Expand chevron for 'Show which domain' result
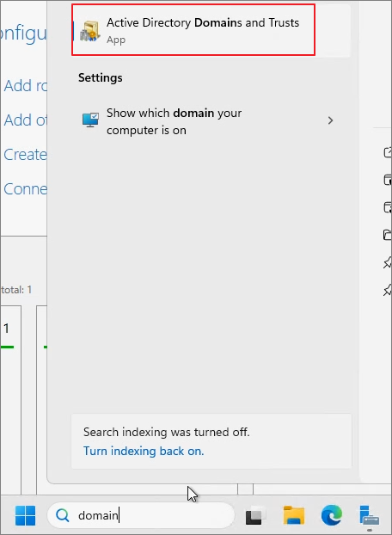 point(330,120)
